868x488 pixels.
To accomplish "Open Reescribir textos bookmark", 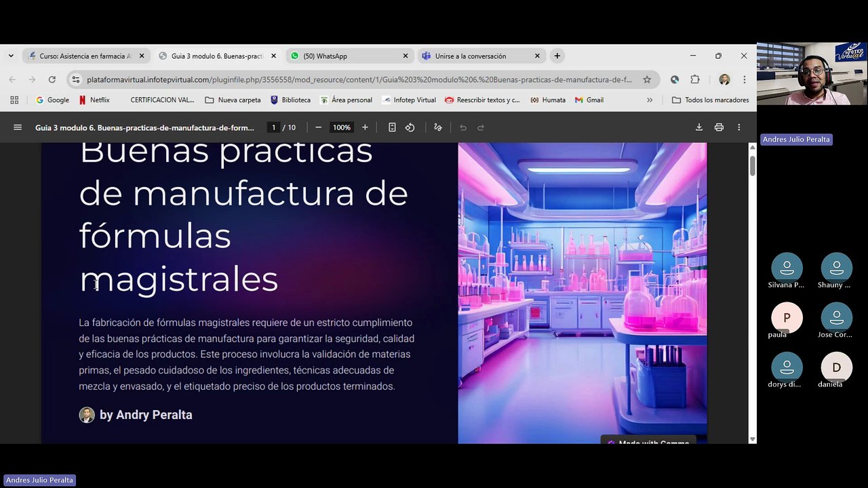I will pos(482,100).
